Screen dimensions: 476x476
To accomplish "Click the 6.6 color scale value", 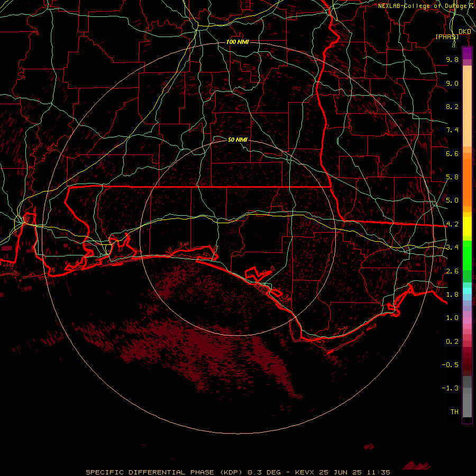I will tap(452, 153).
